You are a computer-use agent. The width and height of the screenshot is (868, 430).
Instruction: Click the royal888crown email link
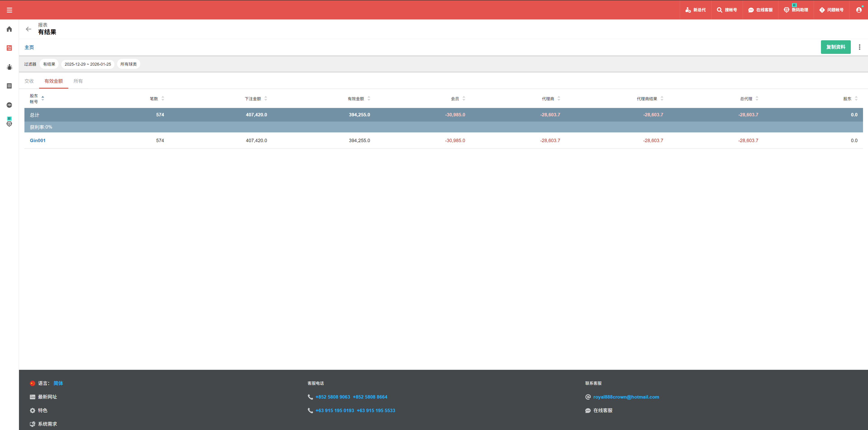click(x=626, y=397)
